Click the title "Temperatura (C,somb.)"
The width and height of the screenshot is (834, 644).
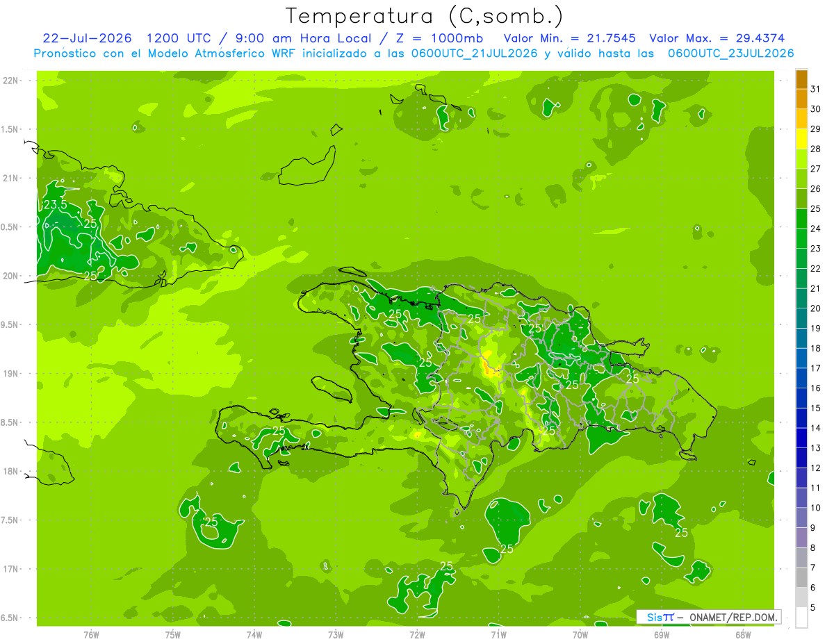424,16
